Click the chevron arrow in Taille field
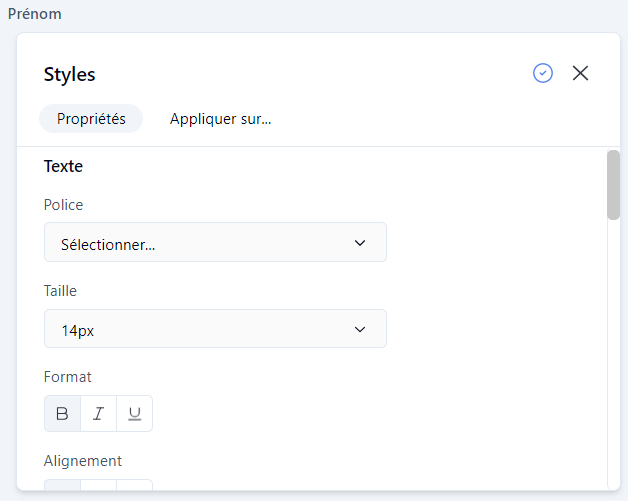The height and width of the screenshot is (501, 628). [360, 329]
